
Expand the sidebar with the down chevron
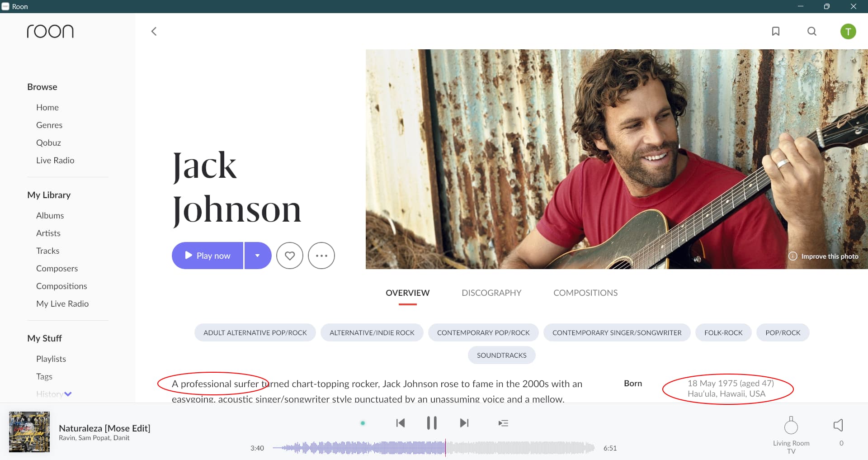coord(68,394)
